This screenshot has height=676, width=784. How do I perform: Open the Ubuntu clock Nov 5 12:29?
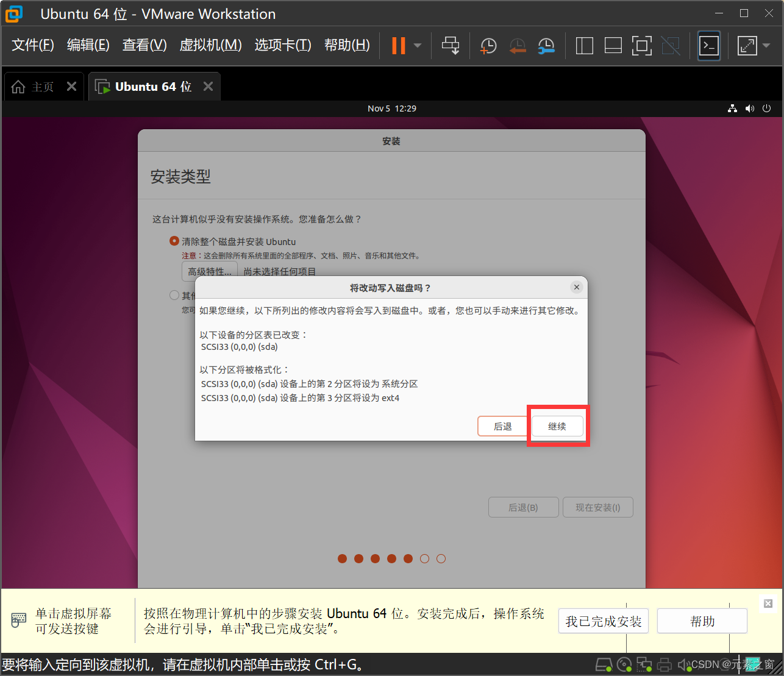392,109
